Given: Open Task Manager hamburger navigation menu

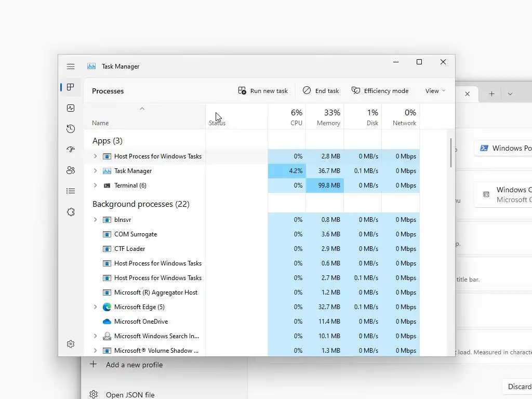Looking at the screenshot, I should click(71, 66).
